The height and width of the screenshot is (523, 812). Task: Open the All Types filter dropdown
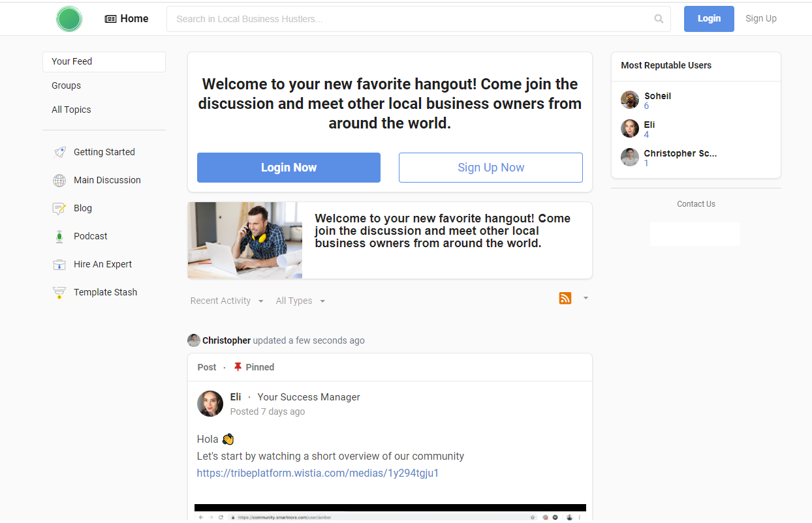coord(300,301)
